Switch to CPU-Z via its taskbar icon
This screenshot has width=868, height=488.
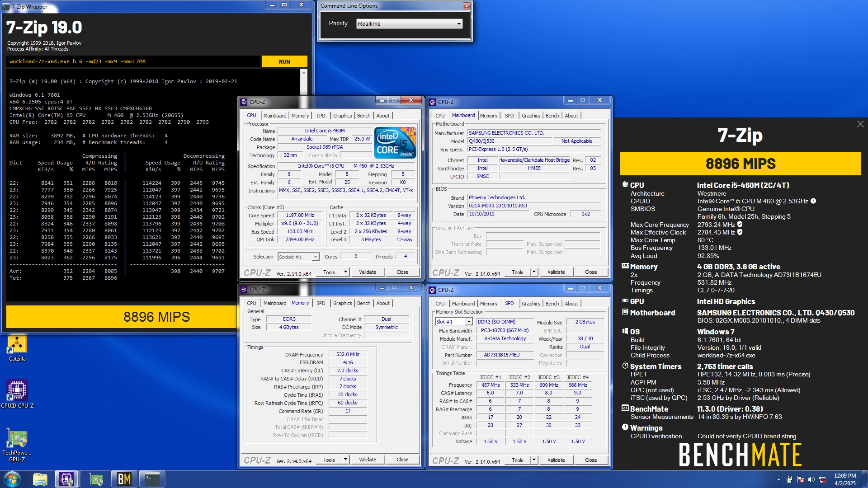[66, 479]
